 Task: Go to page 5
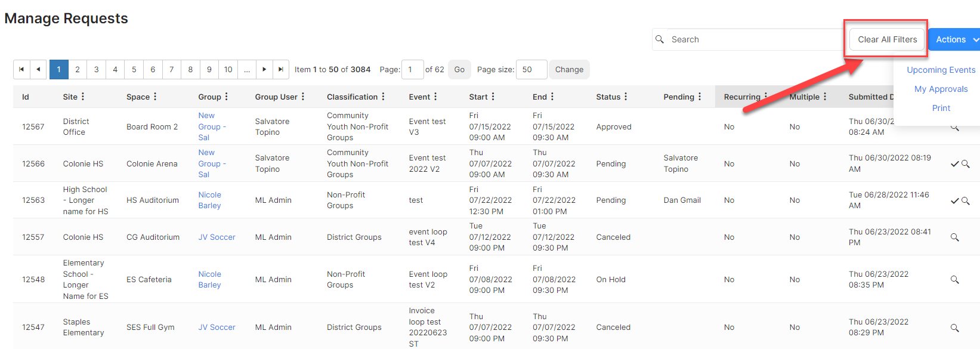tap(134, 69)
